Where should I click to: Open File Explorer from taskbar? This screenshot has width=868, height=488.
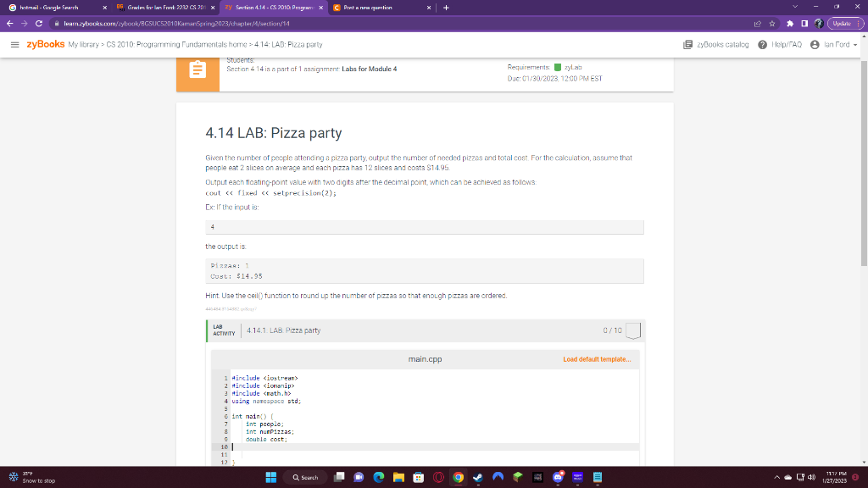[398, 478]
